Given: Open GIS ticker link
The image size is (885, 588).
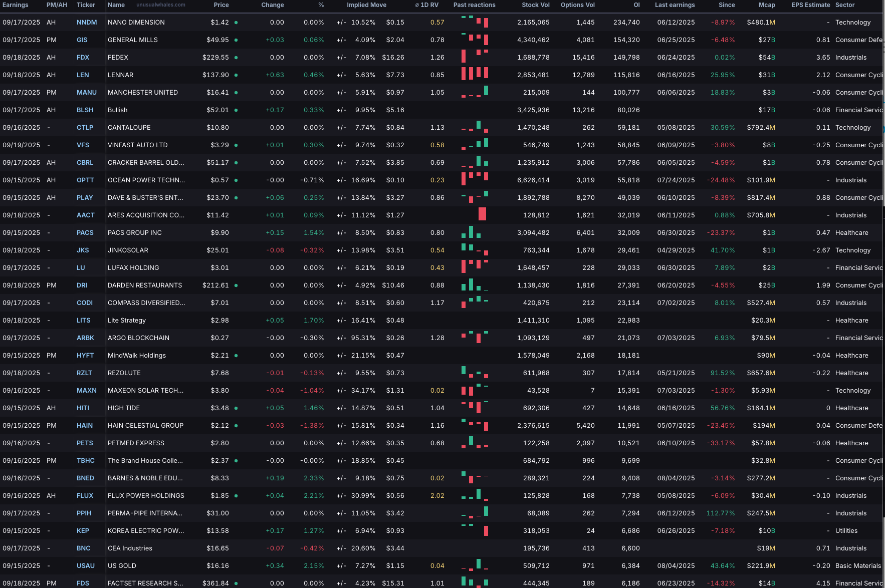Looking at the screenshot, I should pyautogui.click(x=82, y=40).
